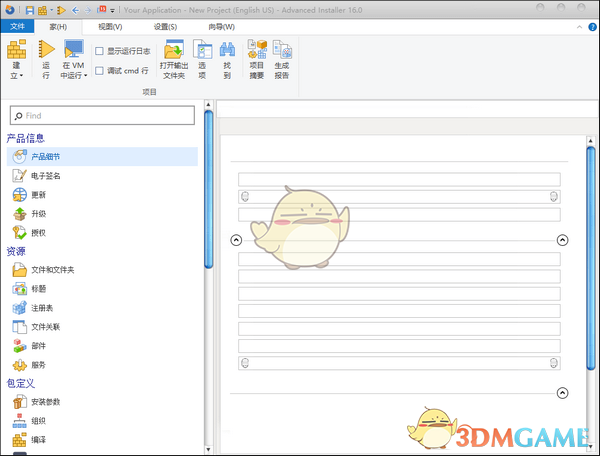
Task: Click the 产品信息 section heading
Action: (x=26, y=138)
